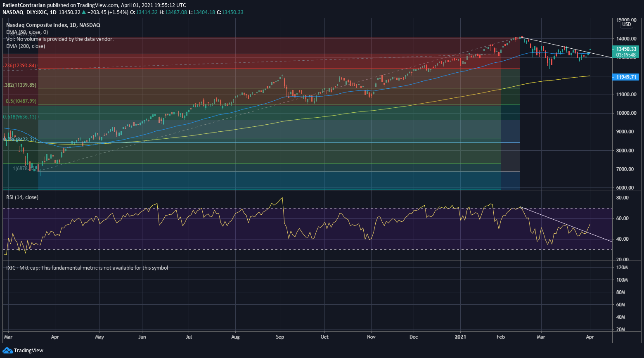This screenshot has height=358, width=644.
Task: Click the 120M market cap axis label
Action: 623,268
